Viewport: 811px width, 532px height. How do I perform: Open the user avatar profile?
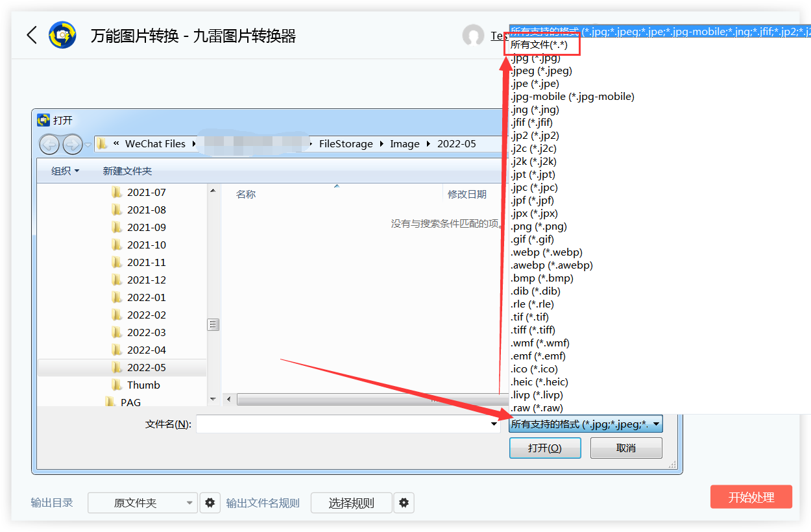coord(473,36)
